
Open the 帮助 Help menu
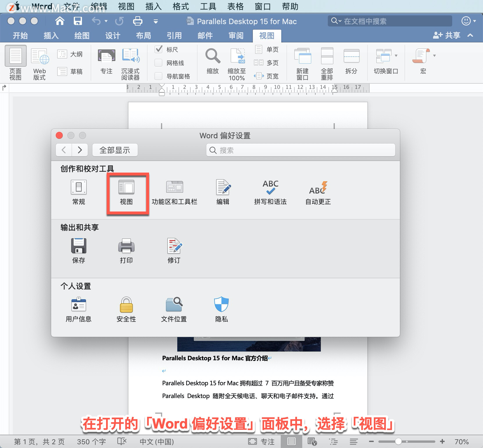[x=290, y=6]
